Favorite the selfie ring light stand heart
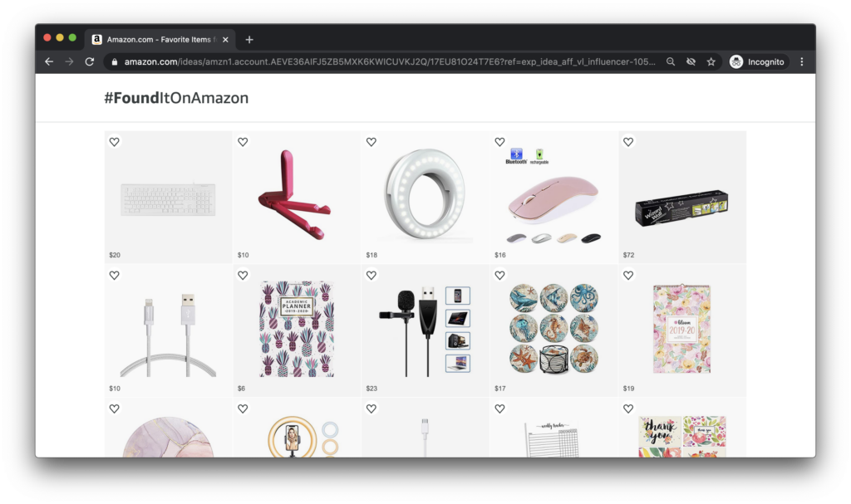 (243, 409)
